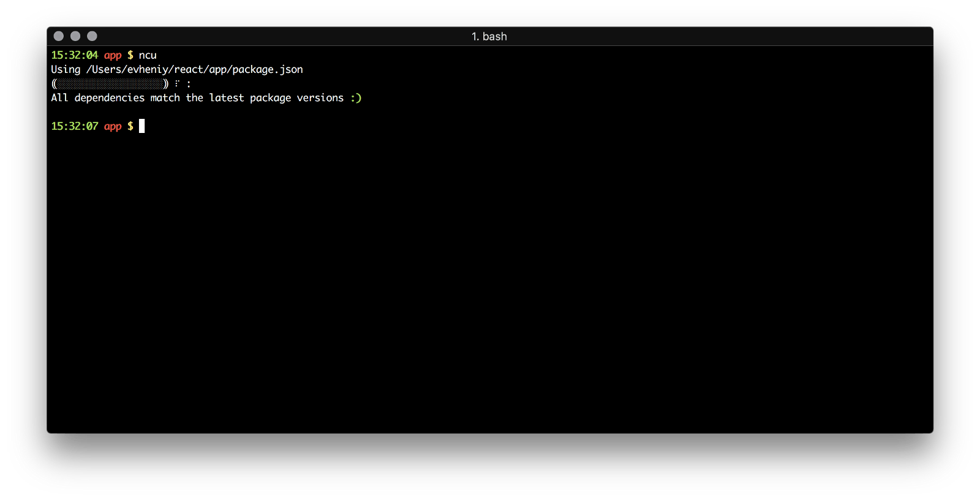Image resolution: width=980 pixels, height=500 pixels.
Task: Click the "1. bash" window title
Action: 489,37
